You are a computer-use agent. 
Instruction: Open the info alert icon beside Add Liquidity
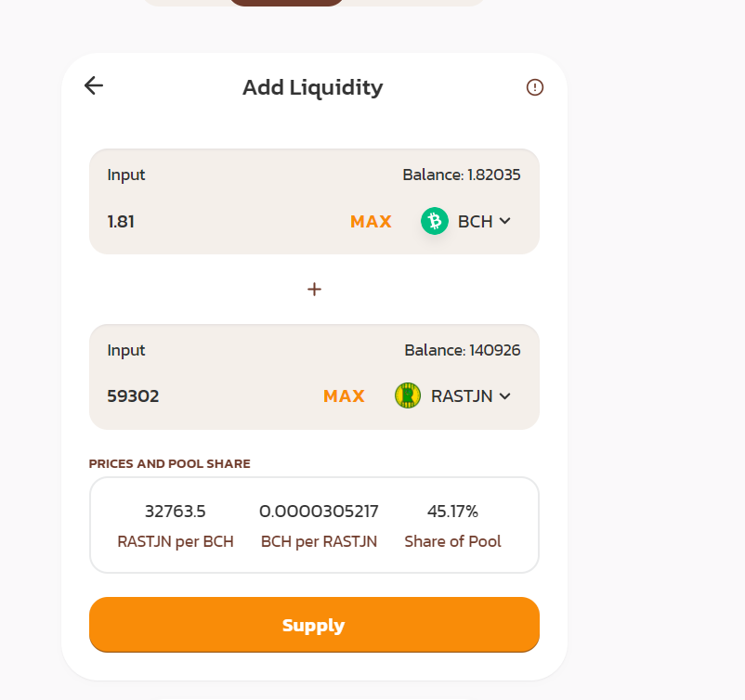coord(534,87)
